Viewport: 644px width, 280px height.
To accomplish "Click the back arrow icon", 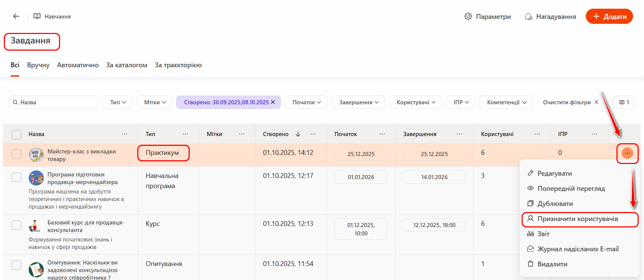I will (16, 16).
